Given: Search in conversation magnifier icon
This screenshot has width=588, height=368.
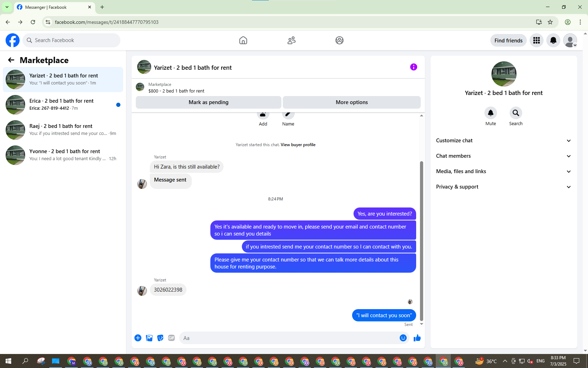Looking at the screenshot, I should click(x=516, y=113).
